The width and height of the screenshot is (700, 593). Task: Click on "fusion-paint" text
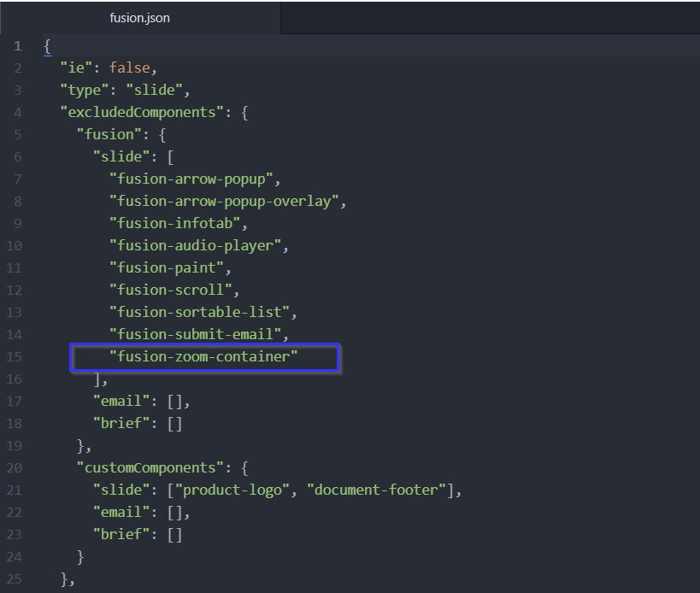click(x=169, y=267)
